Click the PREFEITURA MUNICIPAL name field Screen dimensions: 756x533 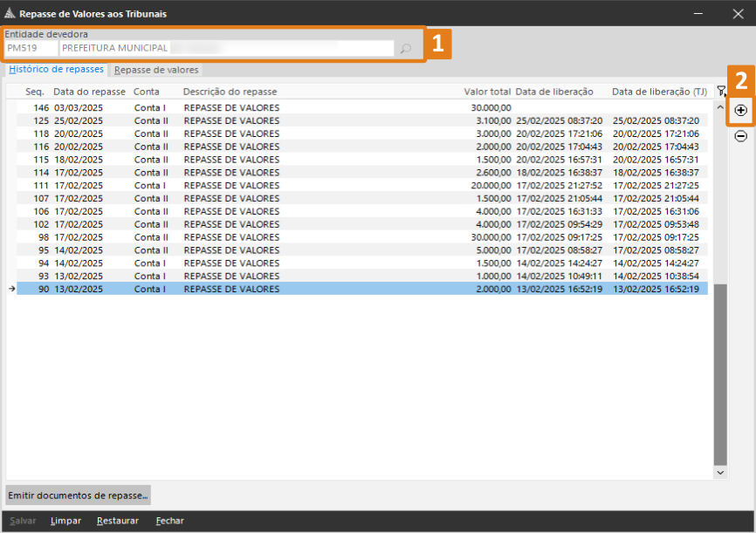(x=227, y=48)
